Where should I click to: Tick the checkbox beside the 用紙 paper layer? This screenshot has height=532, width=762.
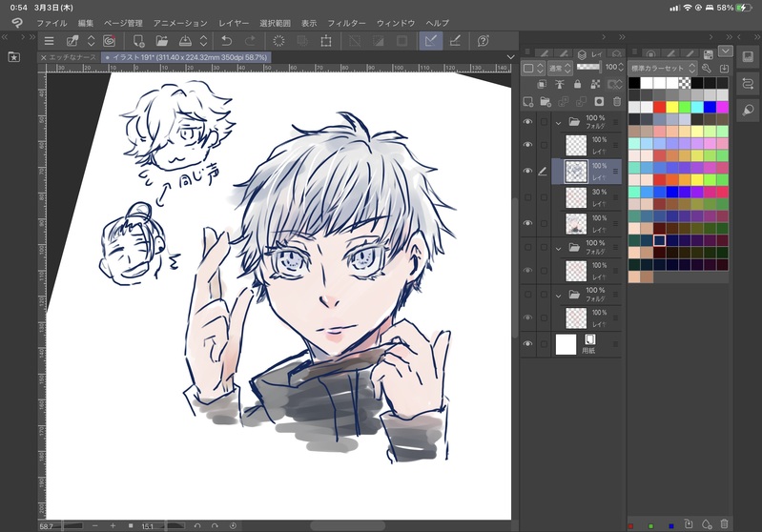[544, 344]
